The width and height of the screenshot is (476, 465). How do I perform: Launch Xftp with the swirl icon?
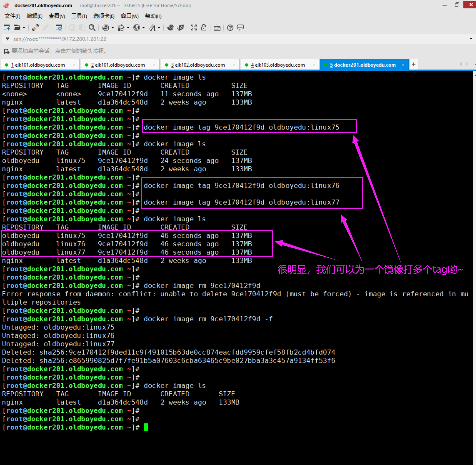[x=170, y=28]
